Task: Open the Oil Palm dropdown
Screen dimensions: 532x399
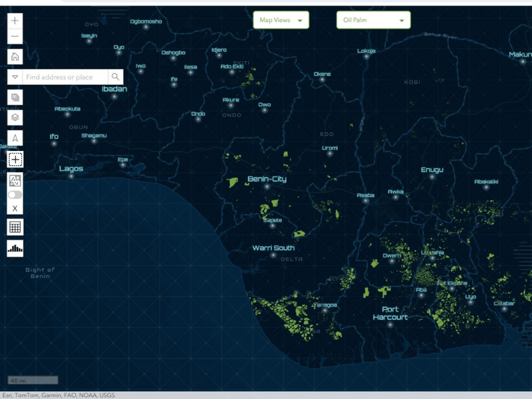Action: pos(373,21)
